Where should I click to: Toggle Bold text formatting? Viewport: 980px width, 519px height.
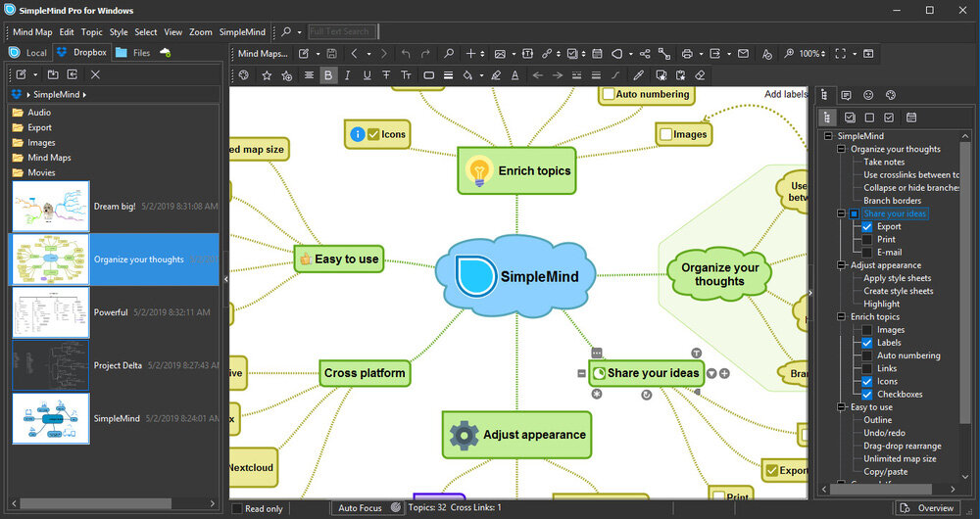(328, 75)
